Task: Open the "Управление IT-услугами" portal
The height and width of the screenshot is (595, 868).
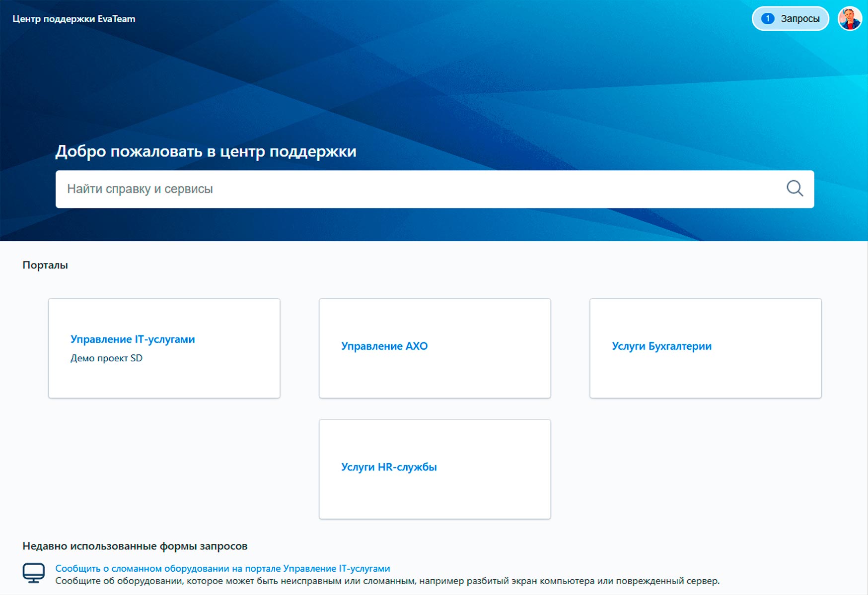Action: point(133,339)
